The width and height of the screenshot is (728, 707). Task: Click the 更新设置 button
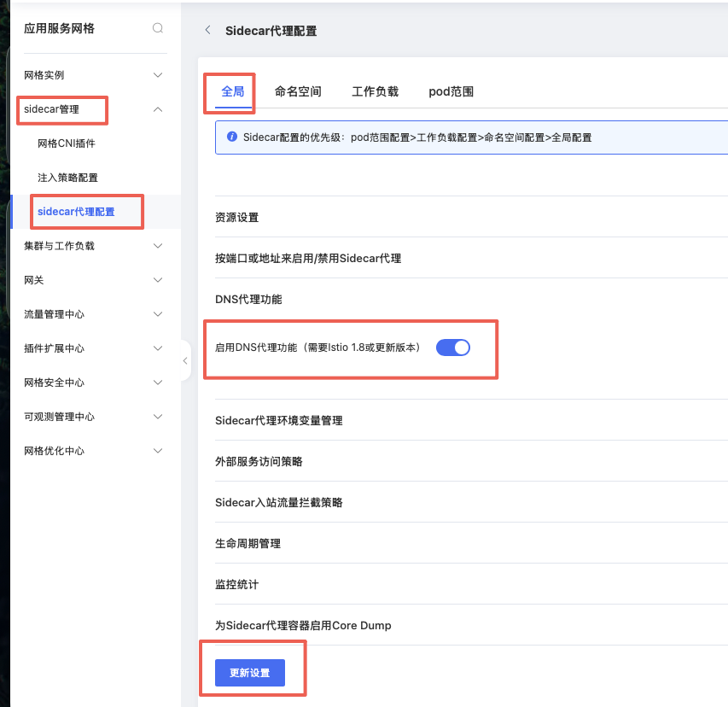249,673
